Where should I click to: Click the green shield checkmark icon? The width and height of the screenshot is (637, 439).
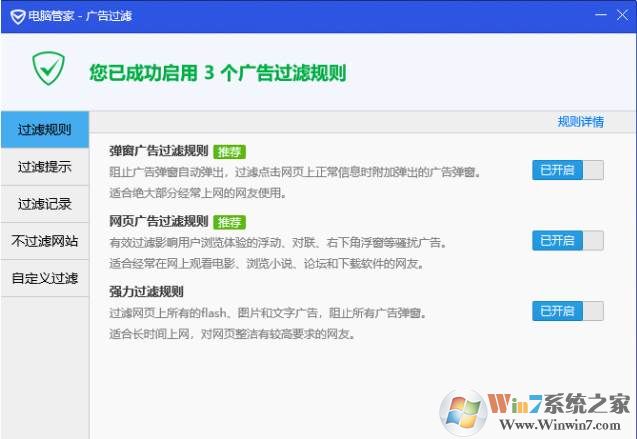tap(48, 68)
